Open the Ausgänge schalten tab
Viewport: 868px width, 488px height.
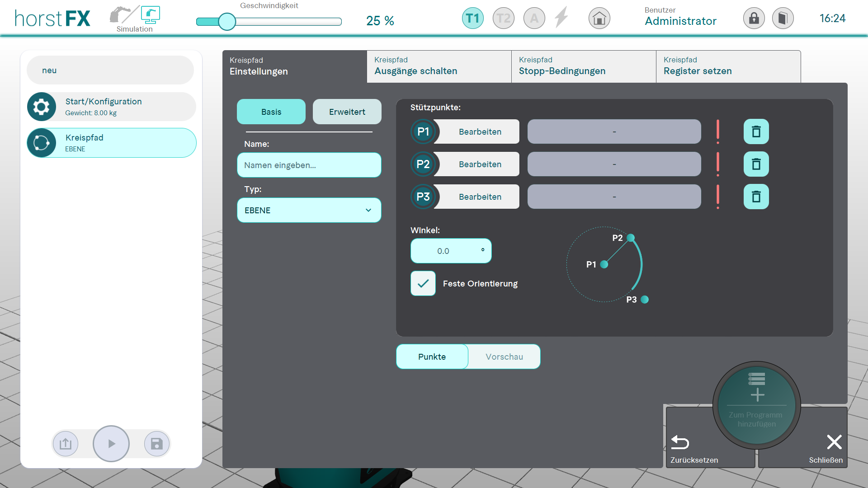click(439, 66)
